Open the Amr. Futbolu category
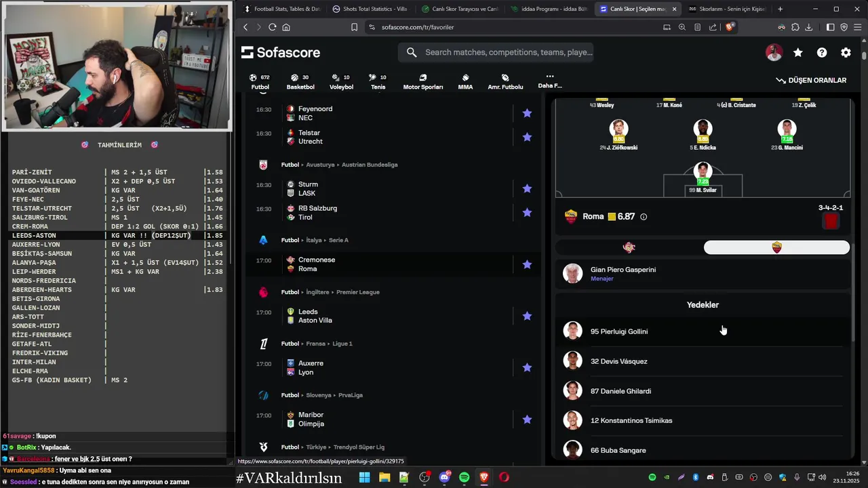 505,81
